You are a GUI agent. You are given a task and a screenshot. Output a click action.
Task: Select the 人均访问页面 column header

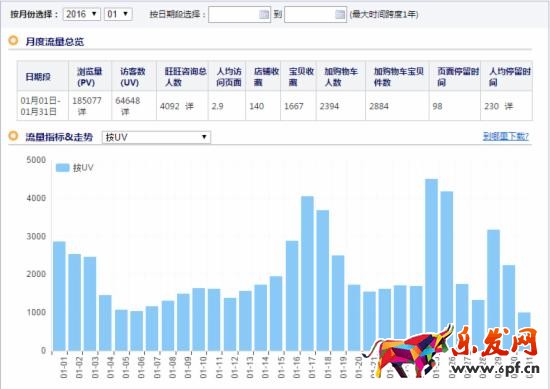(227, 76)
